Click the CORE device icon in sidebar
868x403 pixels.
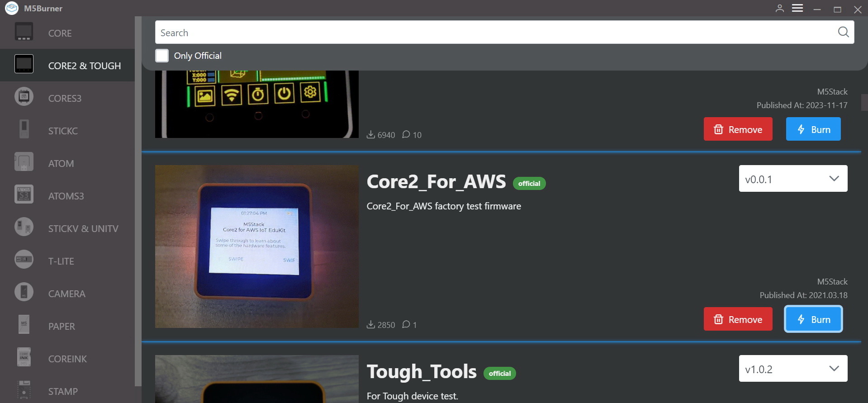click(x=24, y=33)
